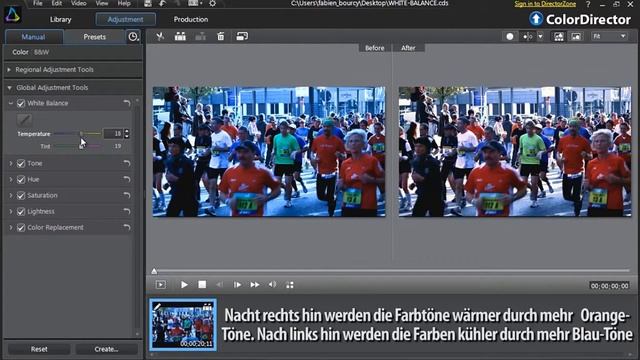
Task: Click the Tint slider handle
Action: [81, 146]
